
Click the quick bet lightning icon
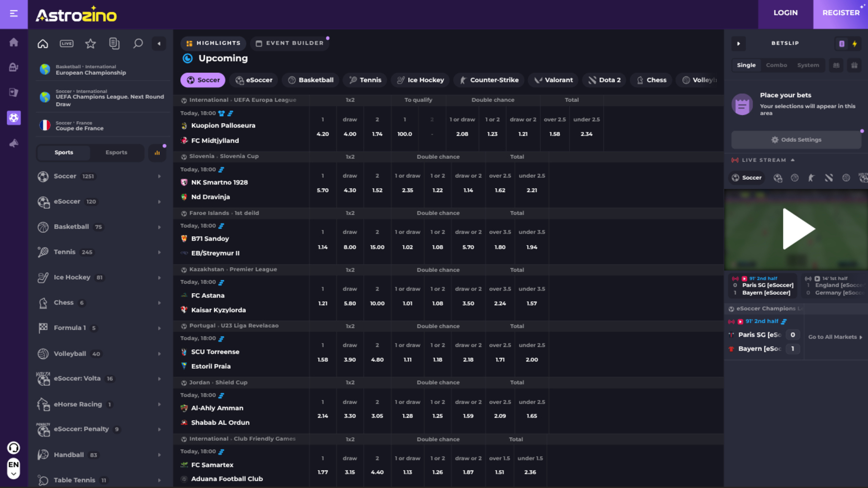[854, 44]
